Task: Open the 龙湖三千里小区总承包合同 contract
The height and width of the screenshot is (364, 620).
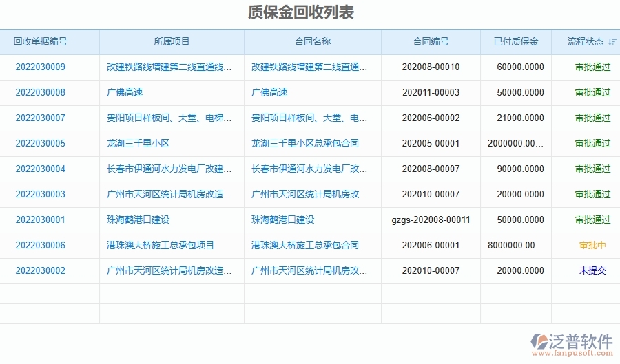Action: pos(305,144)
